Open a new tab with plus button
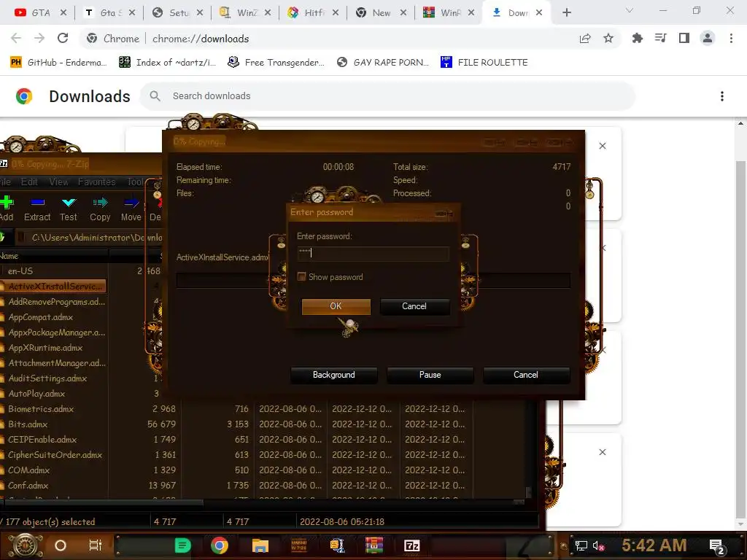Screen dimensions: 747x560 (566, 12)
